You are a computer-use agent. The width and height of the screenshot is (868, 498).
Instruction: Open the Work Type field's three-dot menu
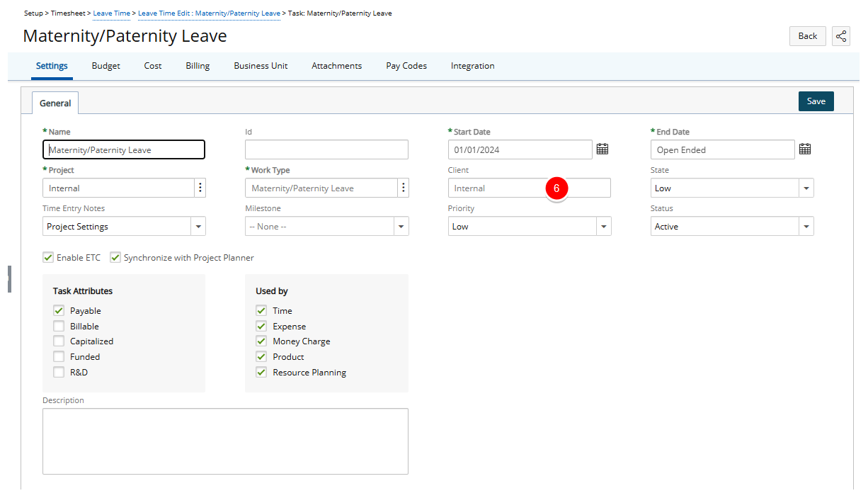(x=403, y=188)
